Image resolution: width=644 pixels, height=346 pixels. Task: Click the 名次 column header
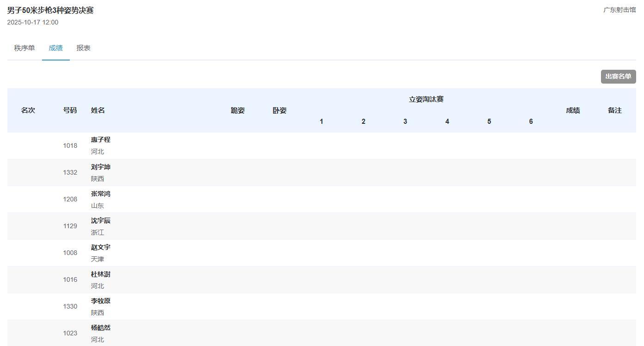[28, 110]
